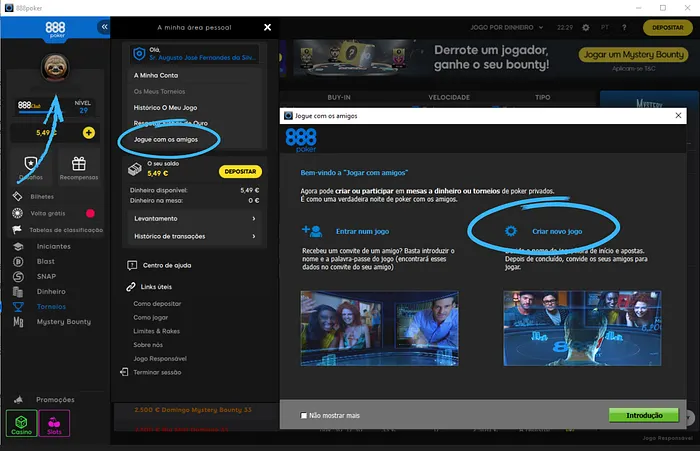This screenshot has width=700, height=451.
Task: Tick the Não mostrar mais checkbox
Action: (304, 416)
